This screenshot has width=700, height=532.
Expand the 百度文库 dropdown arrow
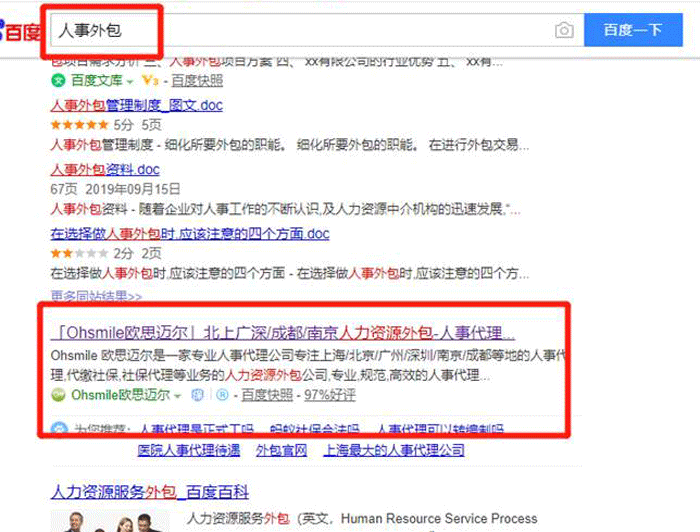(130, 82)
